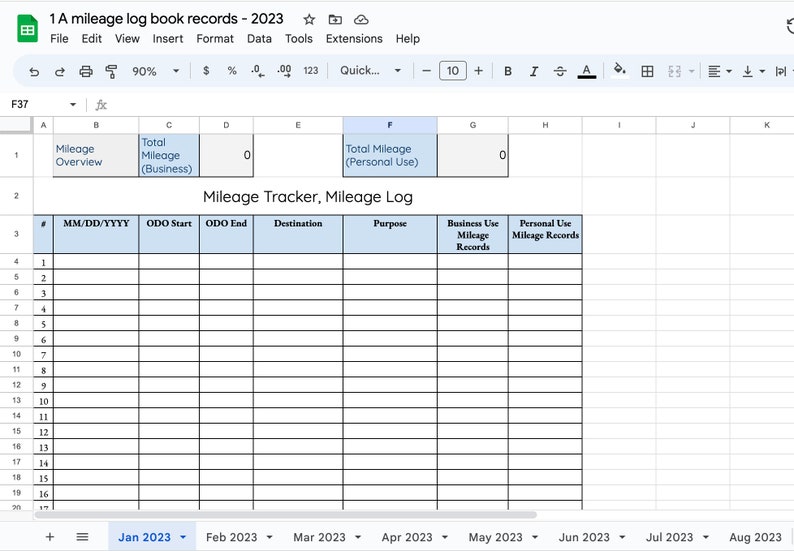
Task: Switch to the Jul 2023 sheet tab
Action: click(669, 537)
